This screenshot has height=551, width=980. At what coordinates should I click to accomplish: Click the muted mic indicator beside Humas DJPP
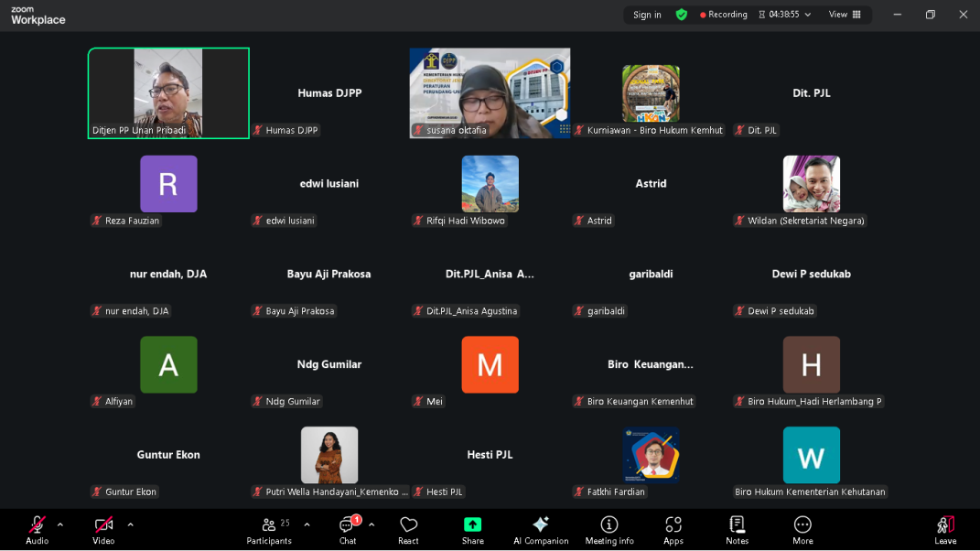pyautogui.click(x=256, y=130)
